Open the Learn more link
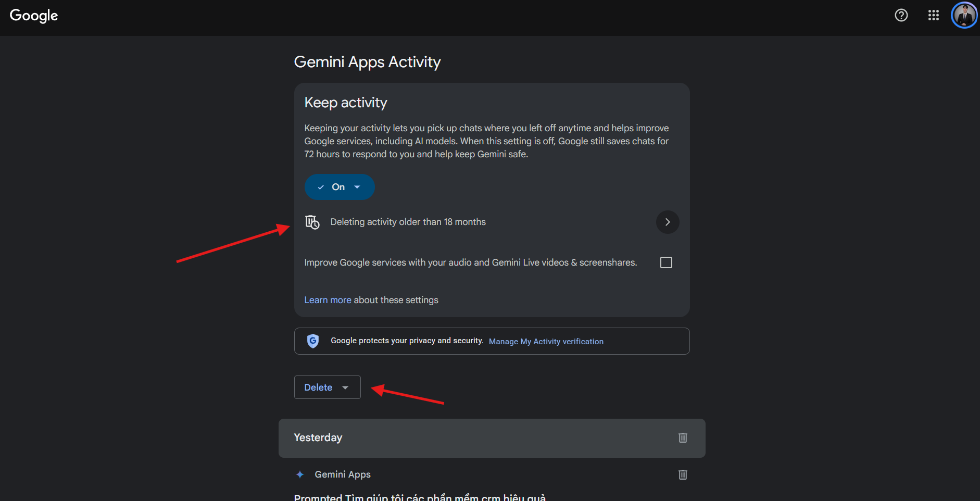980x501 pixels. pyautogui.click(x=328, y=300)
